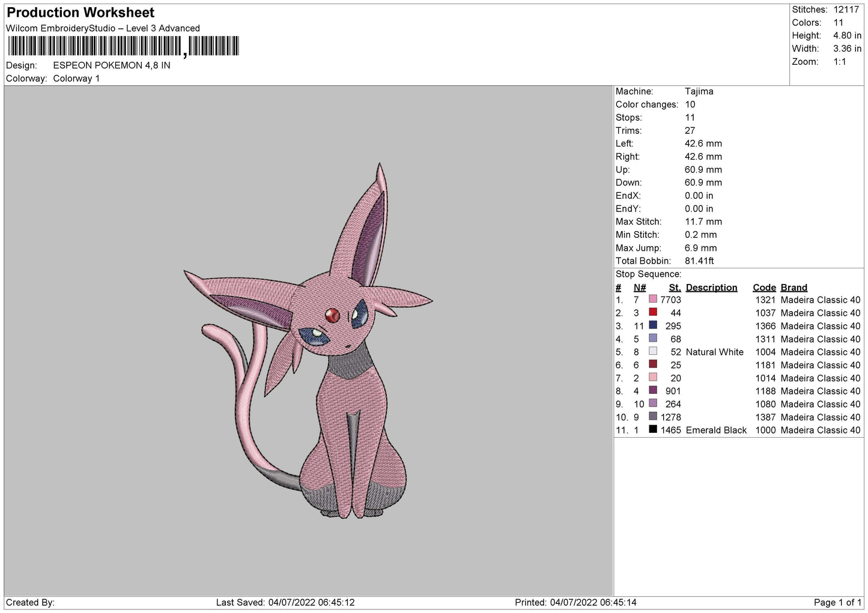
Task: Click the gray swatch for thread 1387
Action: [653, 416]
